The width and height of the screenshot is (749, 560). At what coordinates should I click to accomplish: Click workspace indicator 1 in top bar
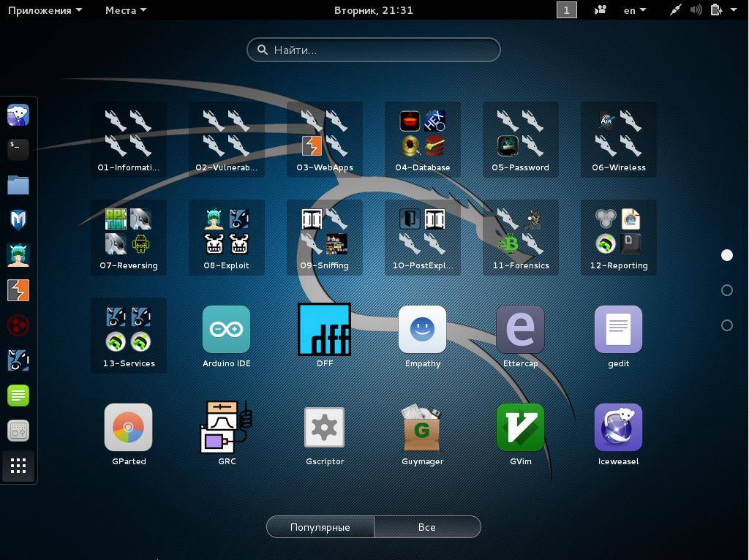tap(567, 10)
